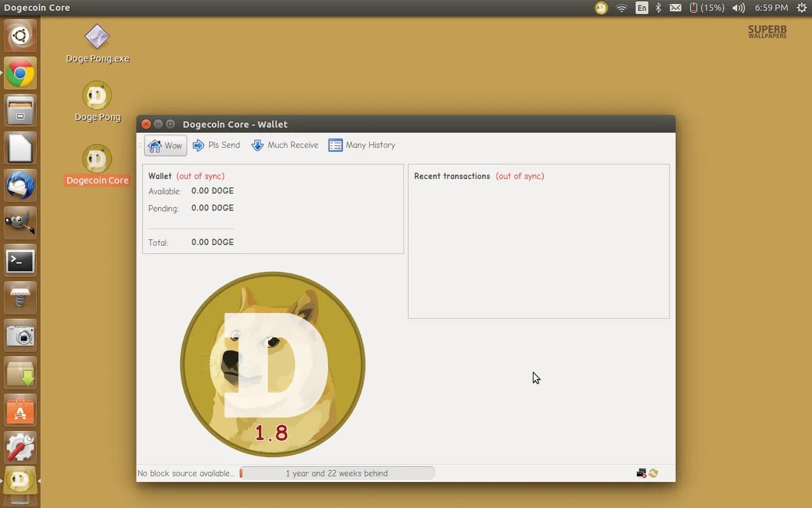Screen dimensions: 812x508
Task: Open Ubuntu Dash from launcher
Action: tap(20, 36)
